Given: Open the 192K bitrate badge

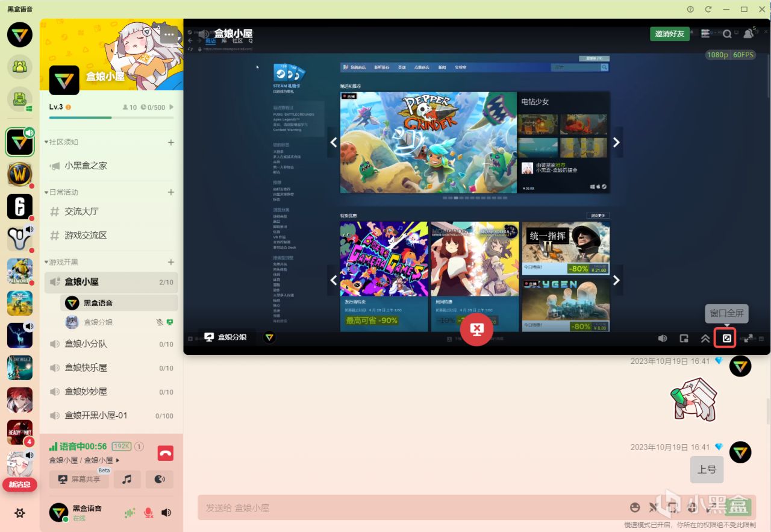Looking at the screenshot, I should point(122,446).
